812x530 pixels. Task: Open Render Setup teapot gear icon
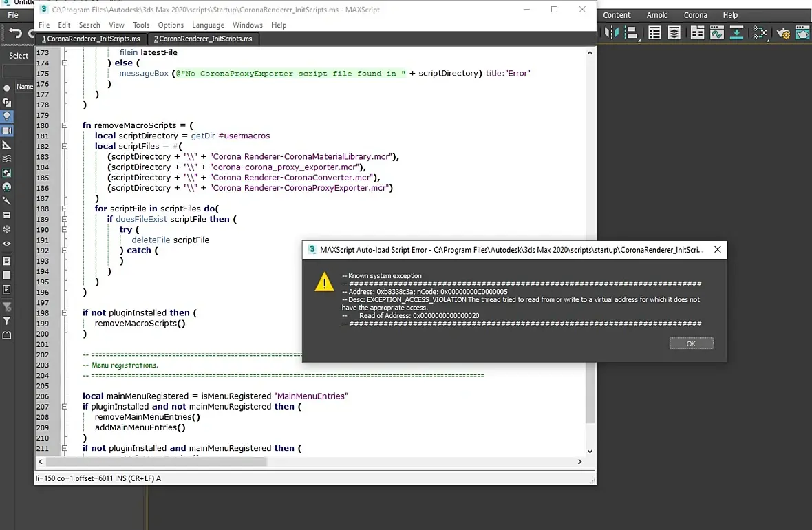[783, 33]
